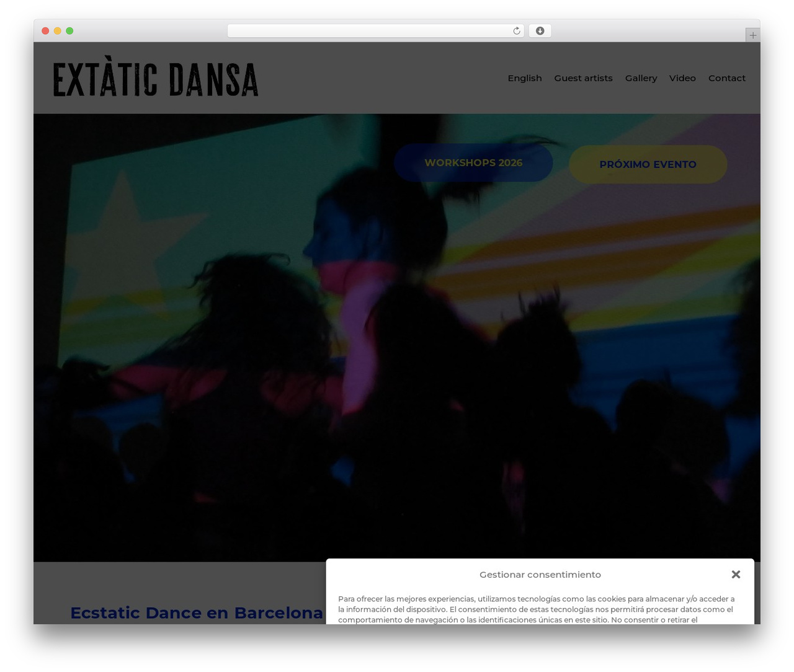The width and height of the screenshot is (794, 672).
Task: Open the Próximo Evento button
Action: pyautogui.click(x=648, y=164)
